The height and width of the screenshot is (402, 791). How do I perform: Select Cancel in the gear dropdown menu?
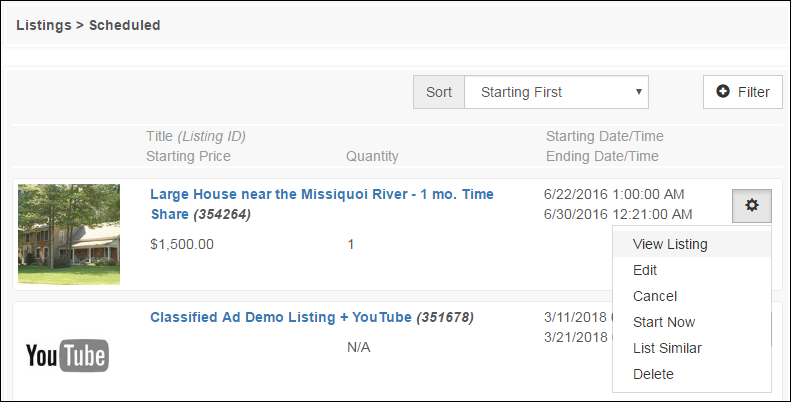coord(655,296)
